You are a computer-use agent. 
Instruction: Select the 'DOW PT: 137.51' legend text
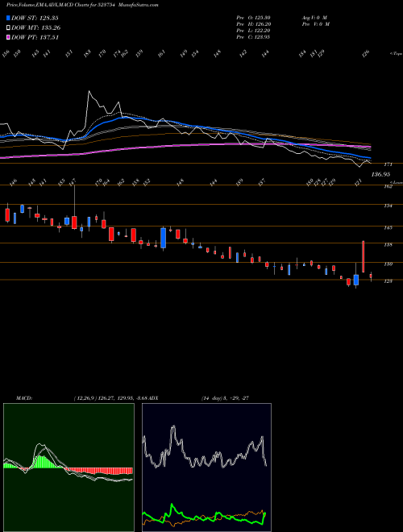tap(35, 37)
